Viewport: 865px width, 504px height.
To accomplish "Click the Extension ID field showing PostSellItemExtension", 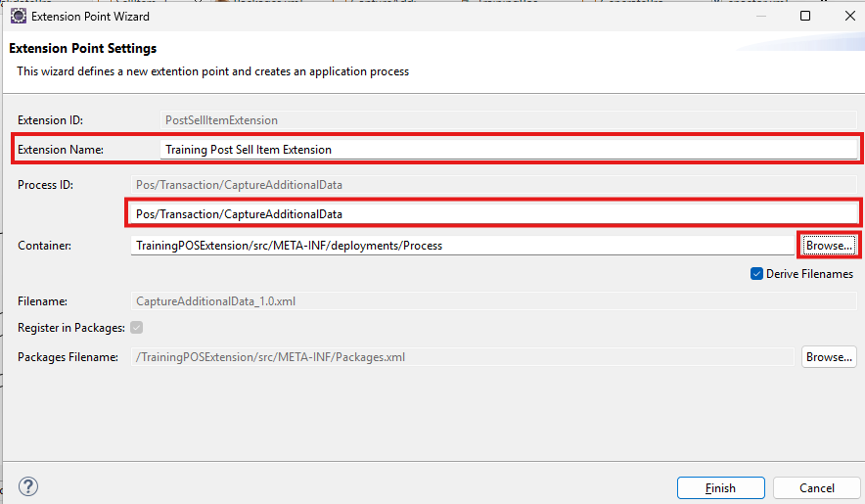I will point(509,119).
